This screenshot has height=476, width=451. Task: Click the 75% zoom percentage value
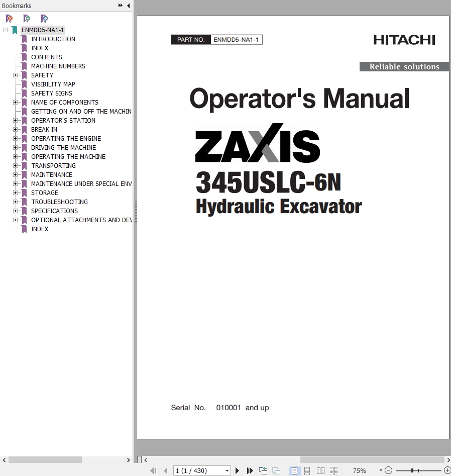coord(360,470)
